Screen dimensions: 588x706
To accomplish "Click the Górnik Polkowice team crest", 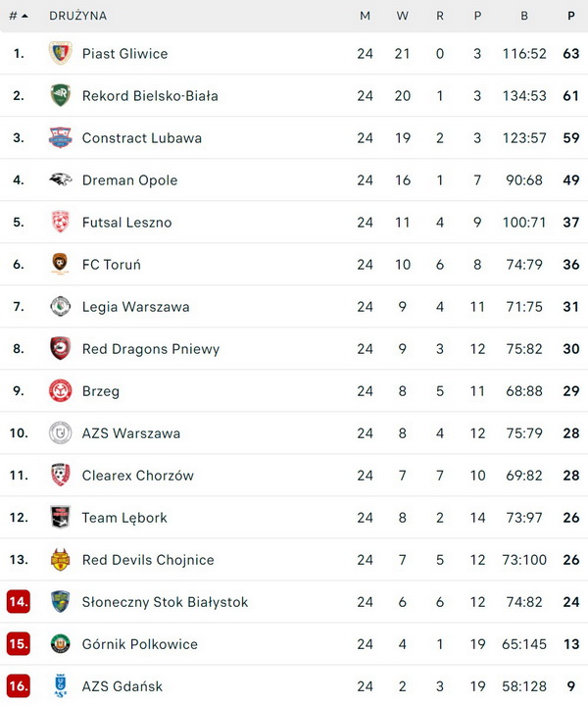I will tap(61, 644).
